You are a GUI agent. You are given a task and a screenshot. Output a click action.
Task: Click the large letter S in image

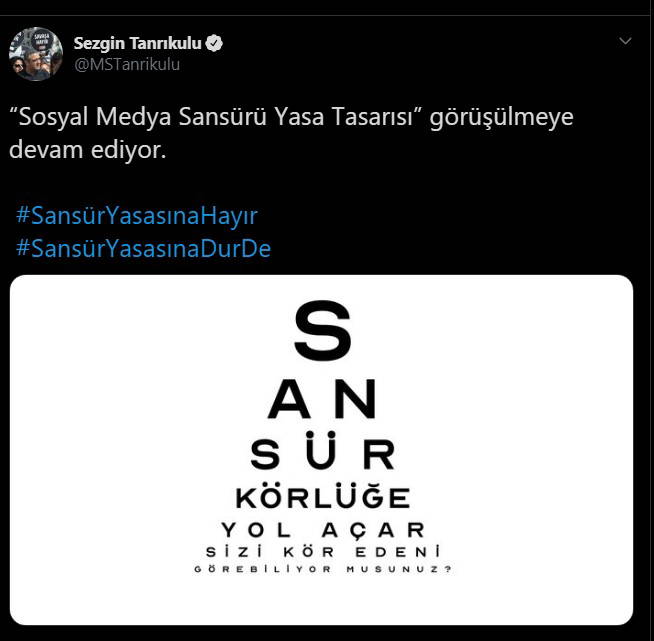coord(323,331)
